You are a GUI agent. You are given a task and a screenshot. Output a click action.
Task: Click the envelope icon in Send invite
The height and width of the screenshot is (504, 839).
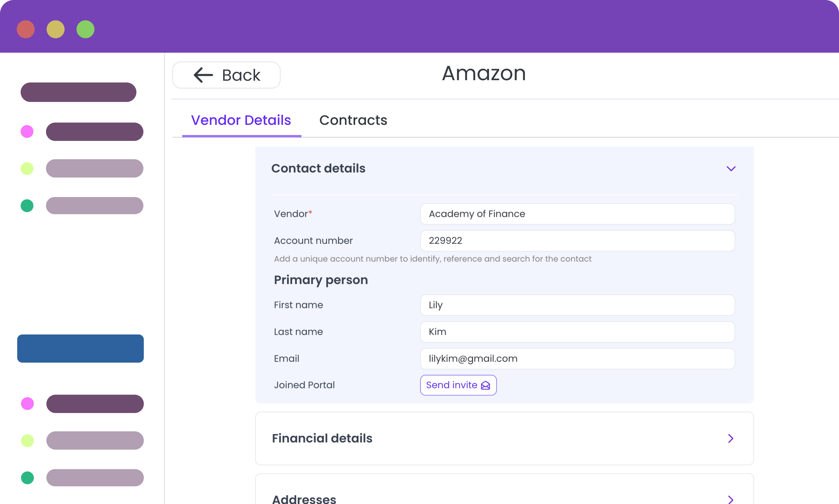[x=486, y=385]
